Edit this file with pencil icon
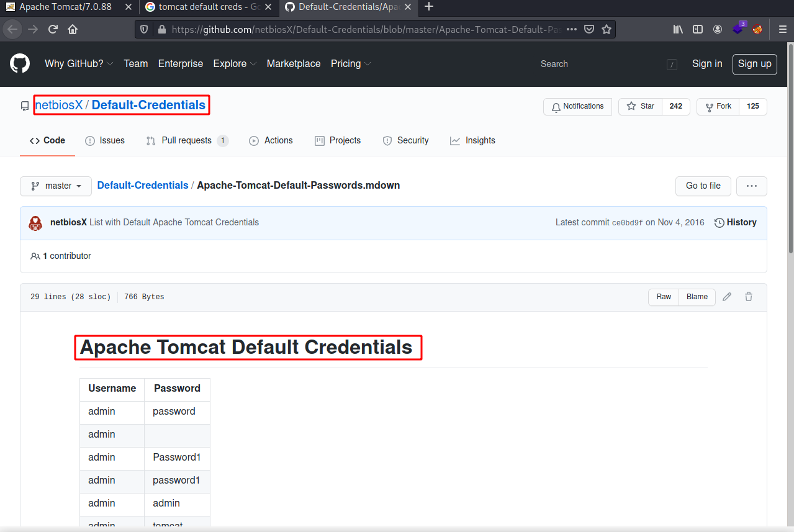This screenshot has width=794, height=532. 727,297
